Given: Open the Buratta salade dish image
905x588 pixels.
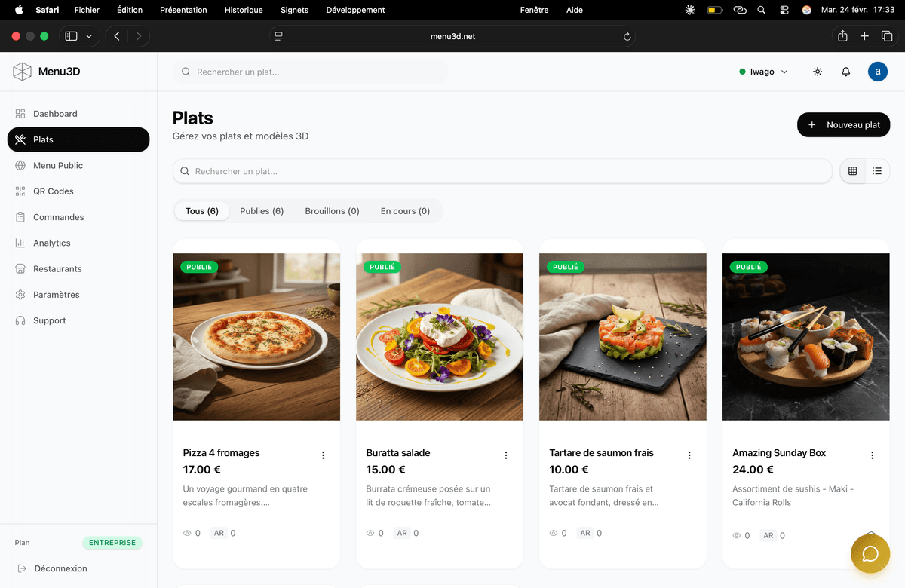Looking at the screenshot, I should point(440,336).
